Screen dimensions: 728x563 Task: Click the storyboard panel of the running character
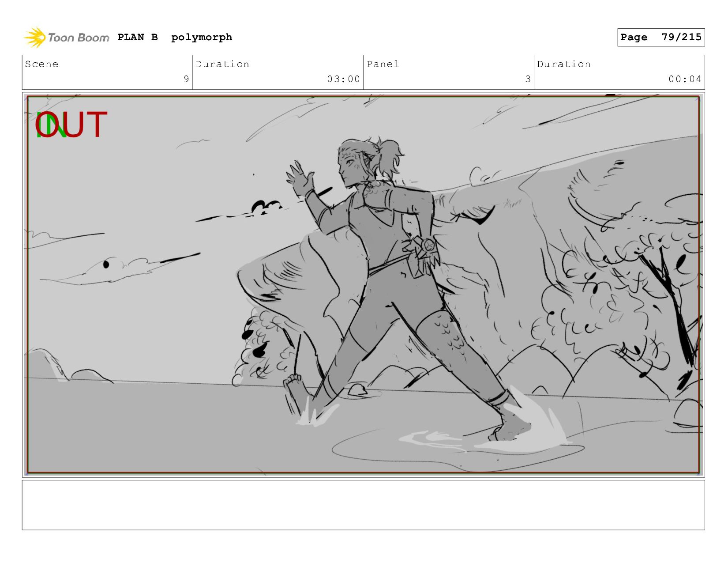point(363,285)
